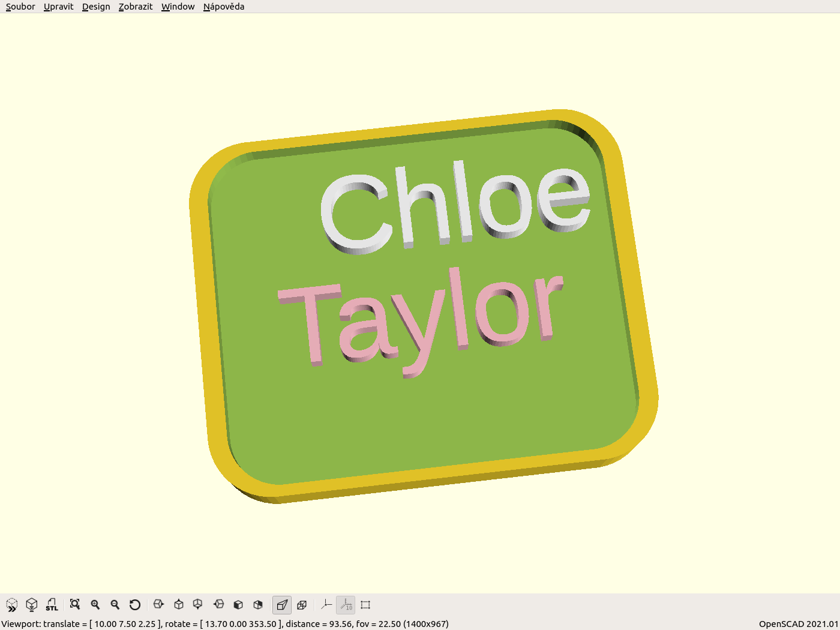This screenshot has width=840, height=630.
Task: Show the coordinate axes
Action: click(x=326, y=605)
